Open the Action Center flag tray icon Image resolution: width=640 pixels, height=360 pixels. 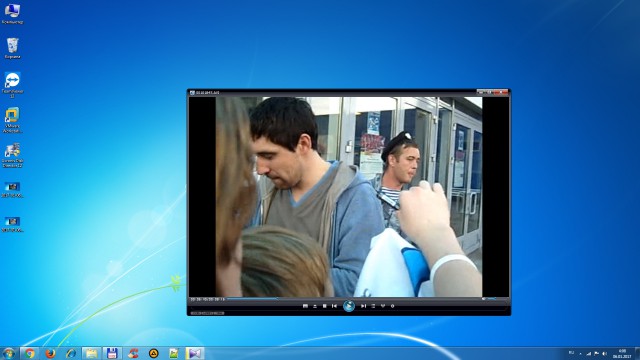point(596,353)
